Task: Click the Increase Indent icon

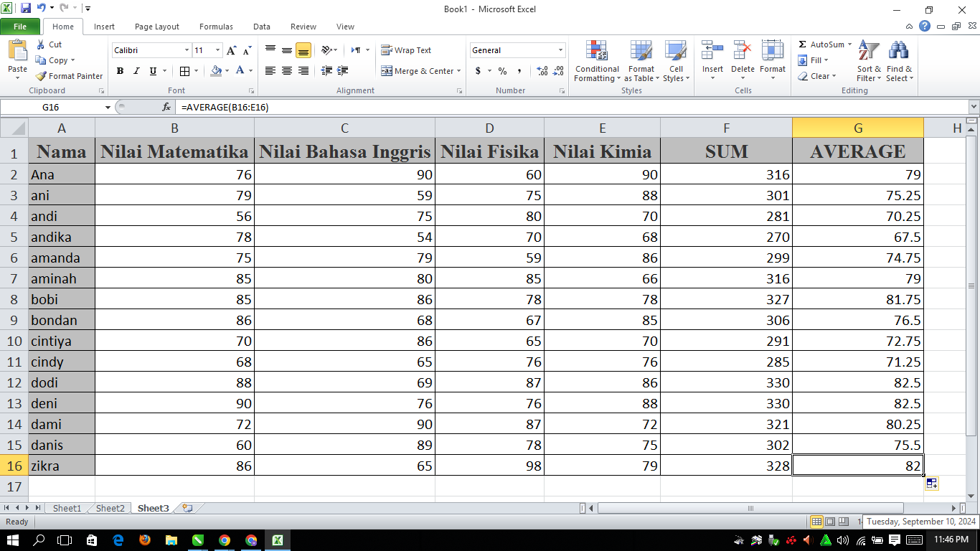Action: 343,70
